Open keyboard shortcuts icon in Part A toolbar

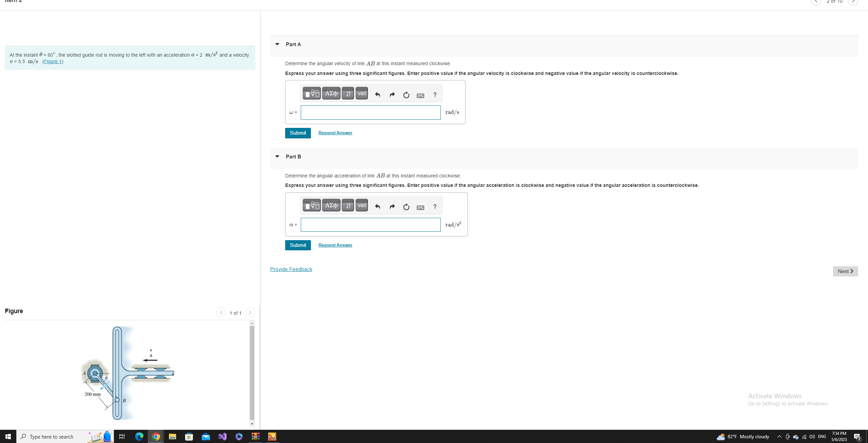click(420, 95)
